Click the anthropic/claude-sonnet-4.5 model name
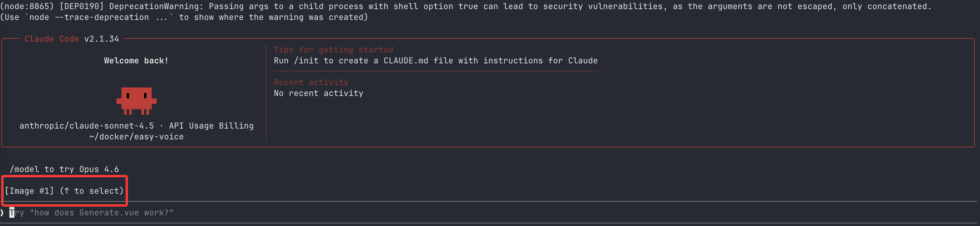The image size is (980, 226). click(x=87, y=126)
